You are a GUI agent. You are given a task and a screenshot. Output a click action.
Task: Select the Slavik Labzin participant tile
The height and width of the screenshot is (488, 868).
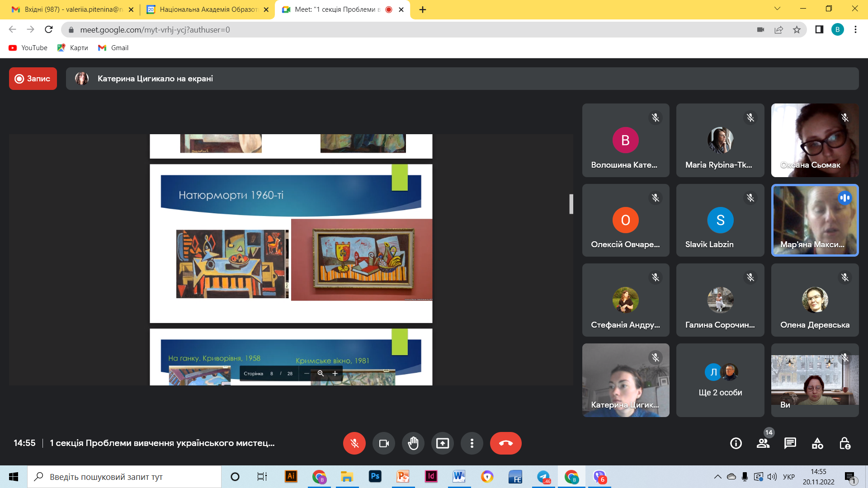coord(720,220)
